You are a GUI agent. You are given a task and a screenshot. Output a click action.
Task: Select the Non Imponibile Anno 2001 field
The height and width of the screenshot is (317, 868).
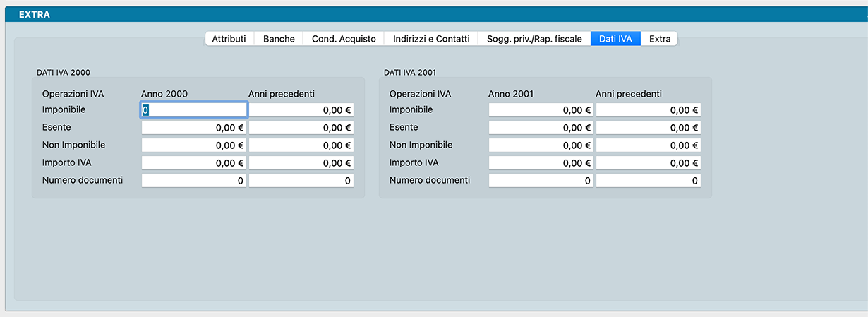(x=541, y=145)
